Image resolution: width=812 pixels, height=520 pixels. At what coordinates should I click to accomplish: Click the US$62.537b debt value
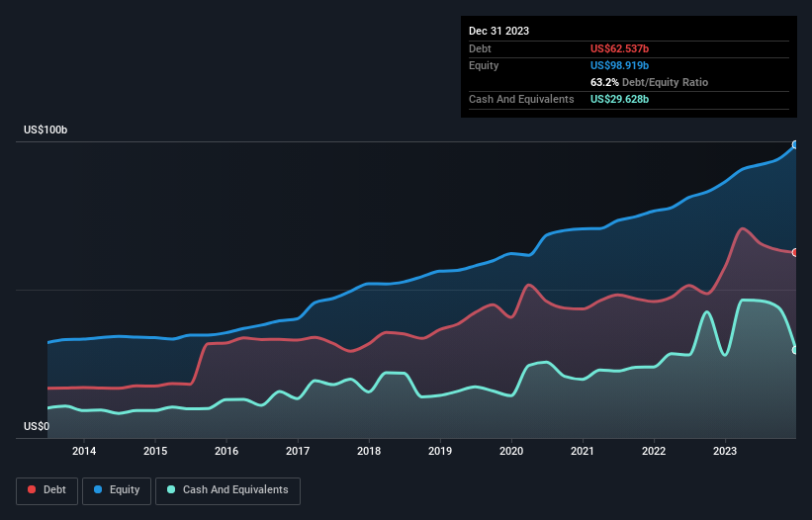coord(619,48)
